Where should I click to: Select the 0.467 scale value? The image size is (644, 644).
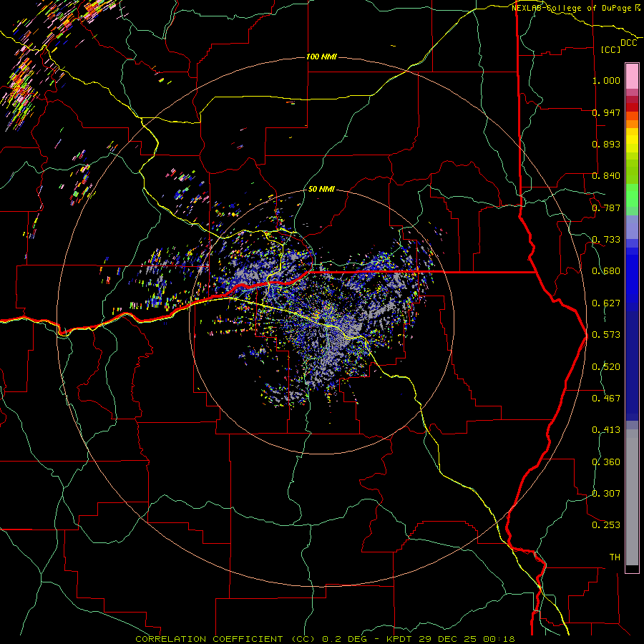606,399
